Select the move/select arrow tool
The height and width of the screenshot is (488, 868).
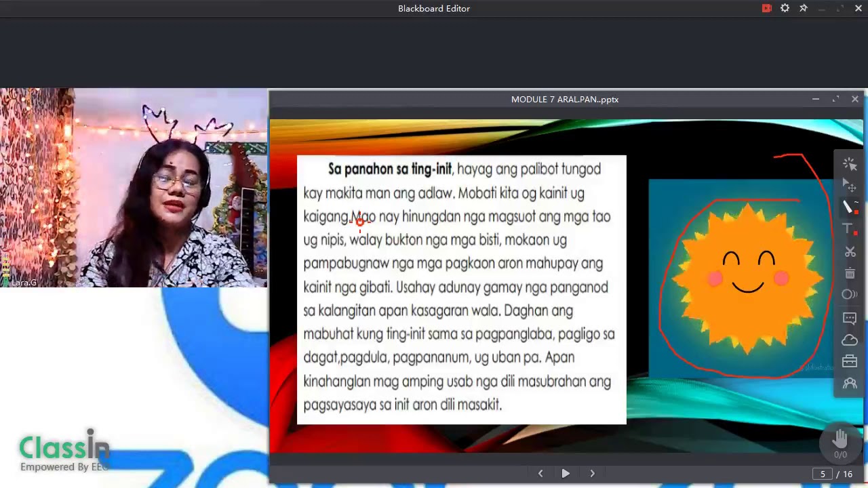[x=850, y=185]
